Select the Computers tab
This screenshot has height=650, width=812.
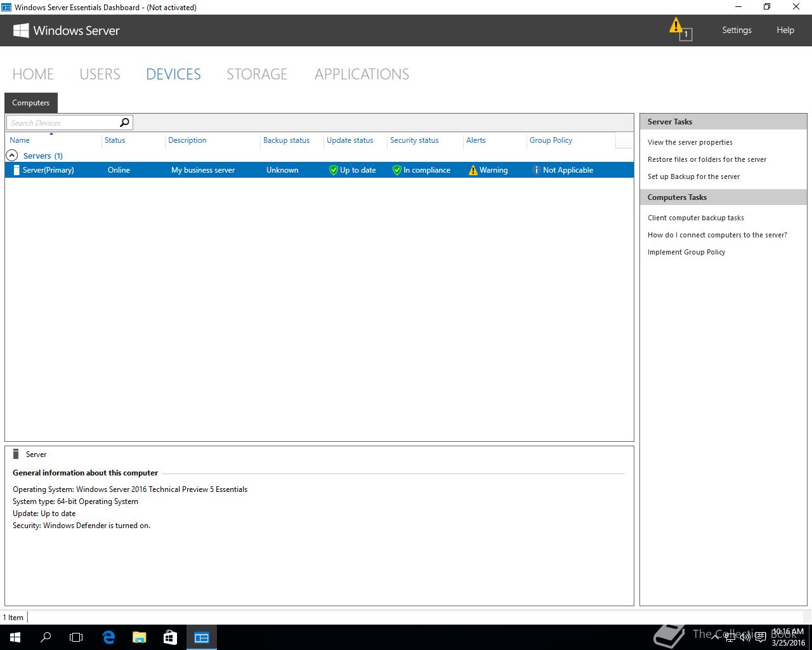30,103
